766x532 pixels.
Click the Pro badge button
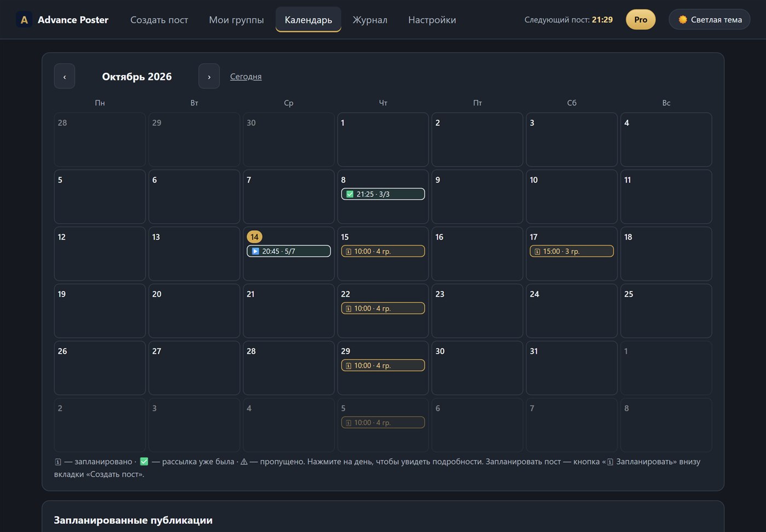(x=641, y=20)
